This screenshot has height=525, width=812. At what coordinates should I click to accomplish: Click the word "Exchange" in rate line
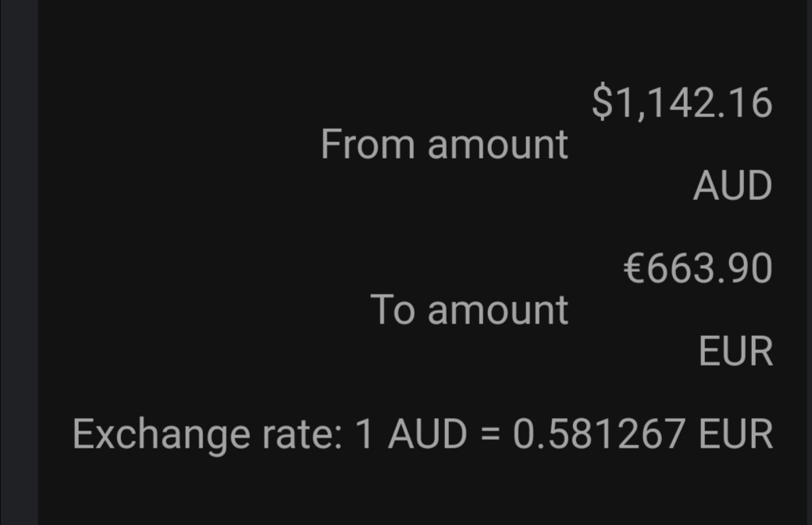point(150,434)
